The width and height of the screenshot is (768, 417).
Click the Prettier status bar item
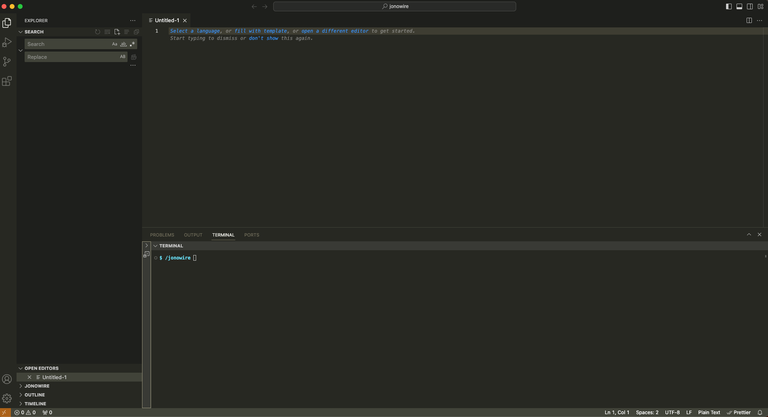[x=739, y=413]
